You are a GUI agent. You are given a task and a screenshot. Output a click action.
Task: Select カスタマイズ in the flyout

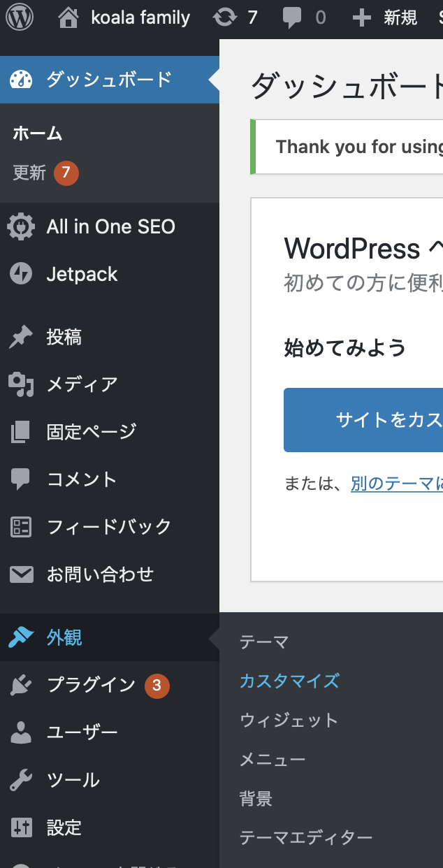(290, 681)
